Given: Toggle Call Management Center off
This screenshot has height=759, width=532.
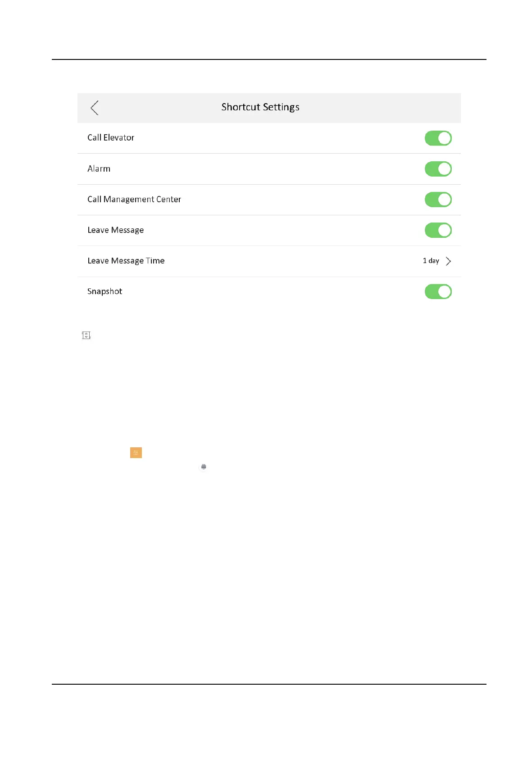Looking at the screenshot, I should click(x=438, y=200).
